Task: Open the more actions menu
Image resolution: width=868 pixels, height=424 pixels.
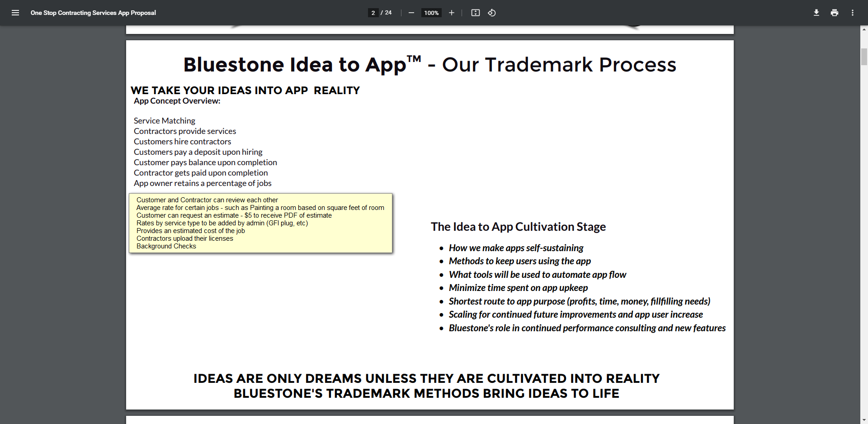Action: [852, 13]
